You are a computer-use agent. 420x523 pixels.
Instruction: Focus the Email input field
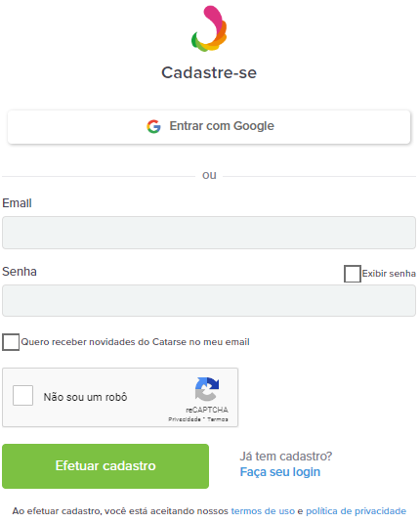coord(209,233)
